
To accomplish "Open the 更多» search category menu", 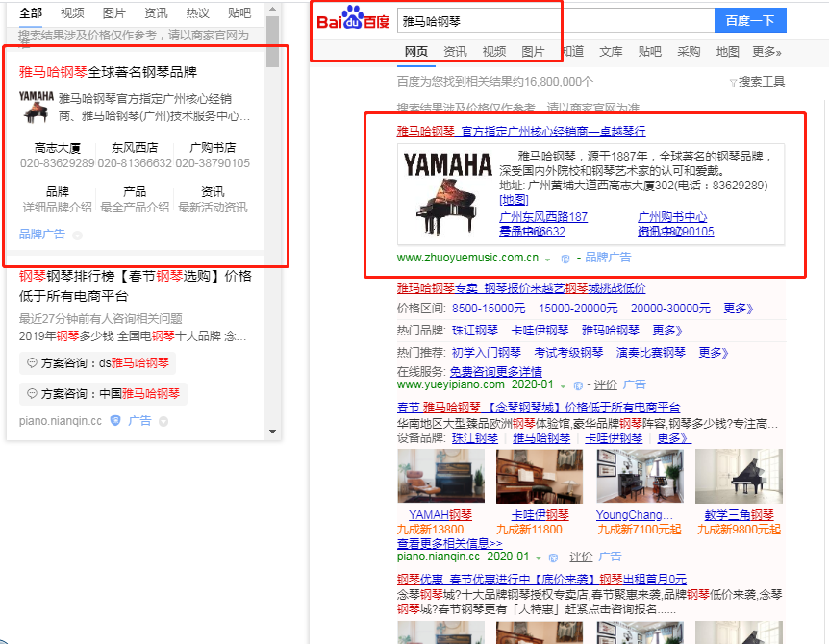I will [x=766, y=52].
